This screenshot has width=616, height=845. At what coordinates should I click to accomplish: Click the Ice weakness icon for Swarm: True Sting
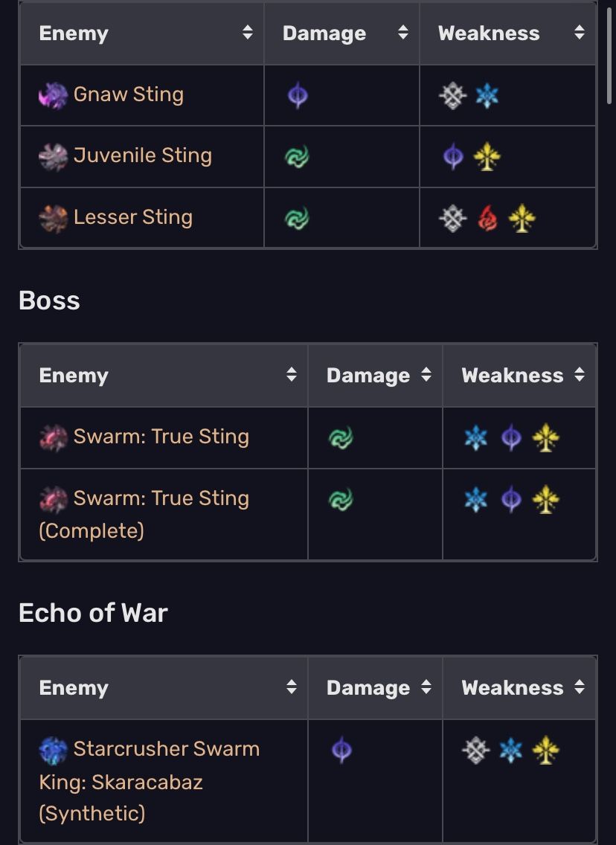[476, 437]
